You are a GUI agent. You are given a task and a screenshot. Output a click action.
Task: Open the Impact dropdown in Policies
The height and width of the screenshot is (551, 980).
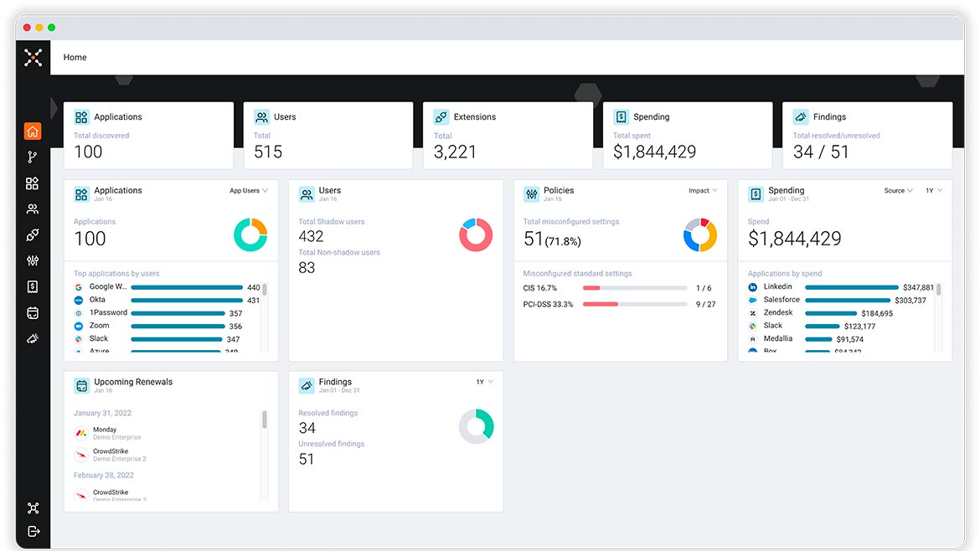tap(703, 191)
